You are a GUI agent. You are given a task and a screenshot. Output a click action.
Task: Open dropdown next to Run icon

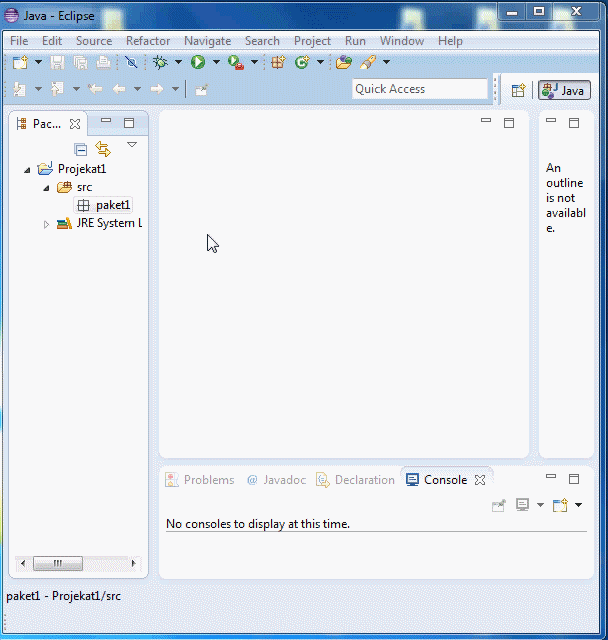click(x=216, y=62)
